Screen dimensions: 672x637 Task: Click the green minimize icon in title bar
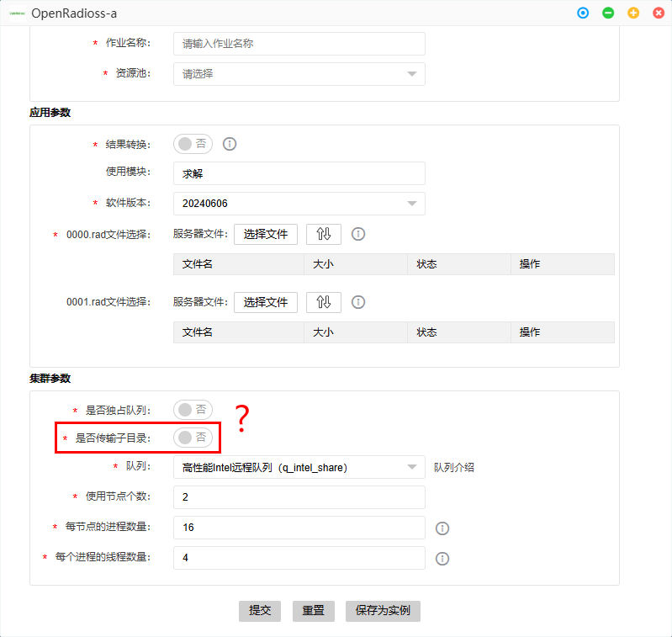[608, 13]
